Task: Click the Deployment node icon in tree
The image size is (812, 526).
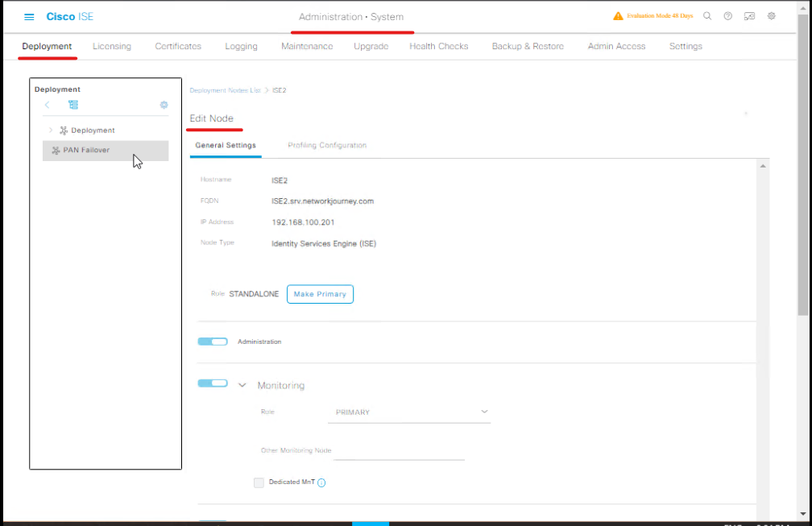Action: pyautogui.click(x=64, y=130)
